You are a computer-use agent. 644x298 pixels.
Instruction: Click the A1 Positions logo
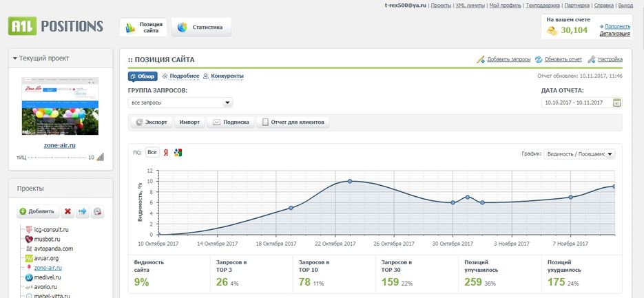(55, 27)
